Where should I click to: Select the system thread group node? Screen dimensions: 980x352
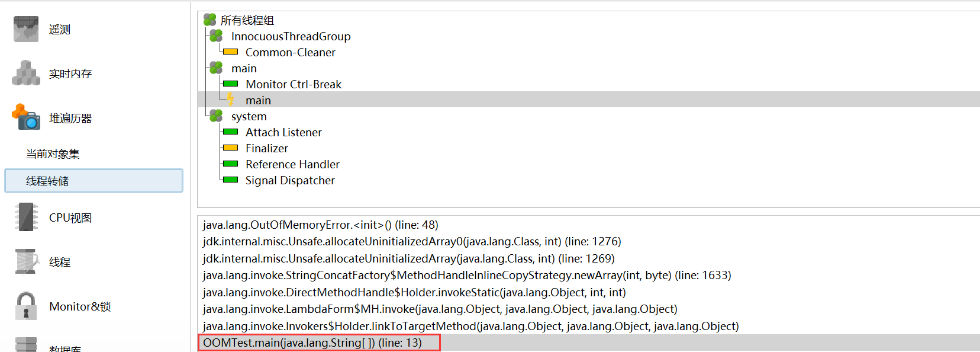(249, 117)
